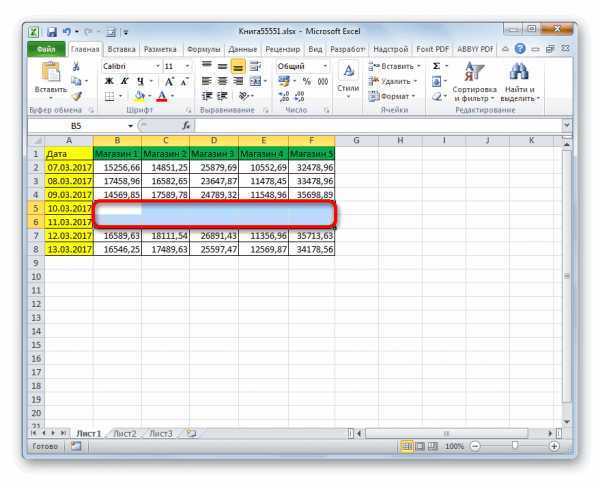600x481 pixels.
Task: Click the Find and Select binoculars
Action: coord(519,82)
